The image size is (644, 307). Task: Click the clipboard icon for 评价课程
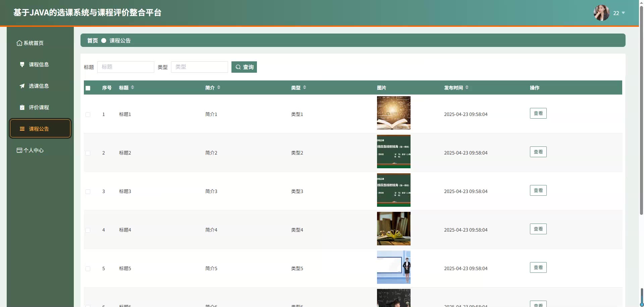tap(22, 108)
